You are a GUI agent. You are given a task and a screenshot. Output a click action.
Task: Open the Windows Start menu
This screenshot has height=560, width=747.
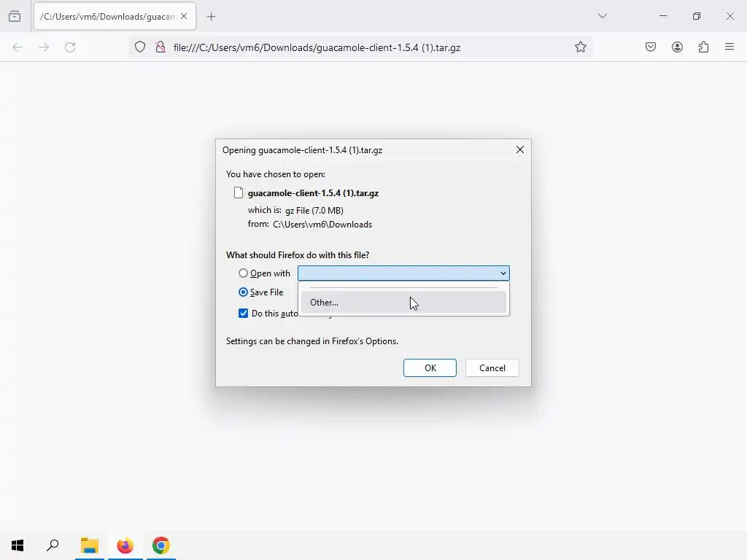(18, 545)
